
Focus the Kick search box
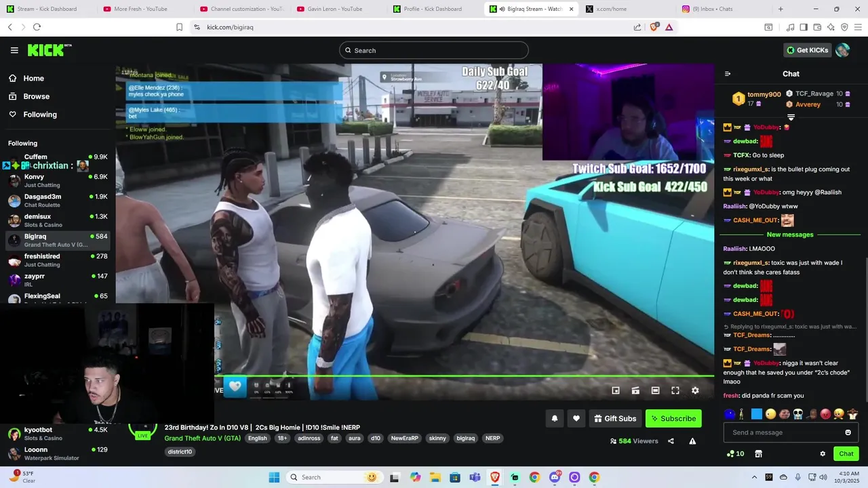tap(434, 50)
